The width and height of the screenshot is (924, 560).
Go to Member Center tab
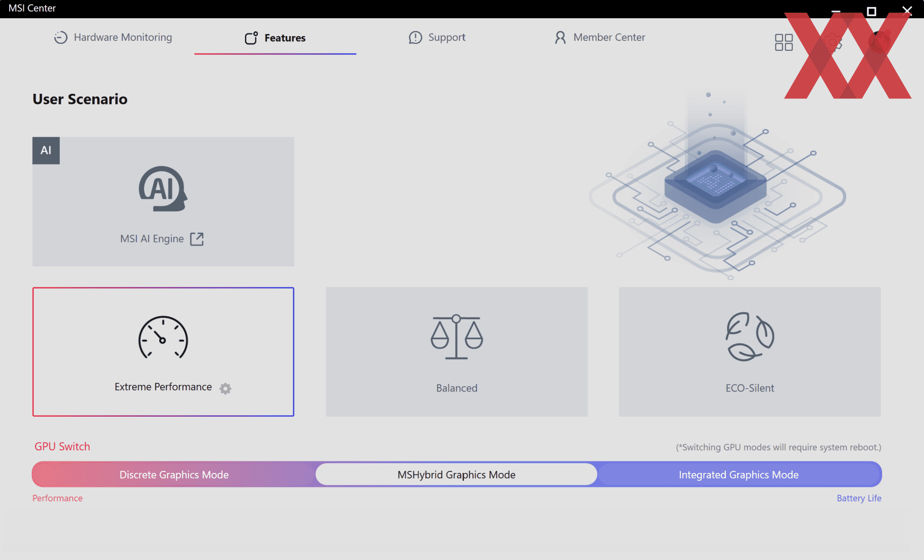tap(600, 38)
